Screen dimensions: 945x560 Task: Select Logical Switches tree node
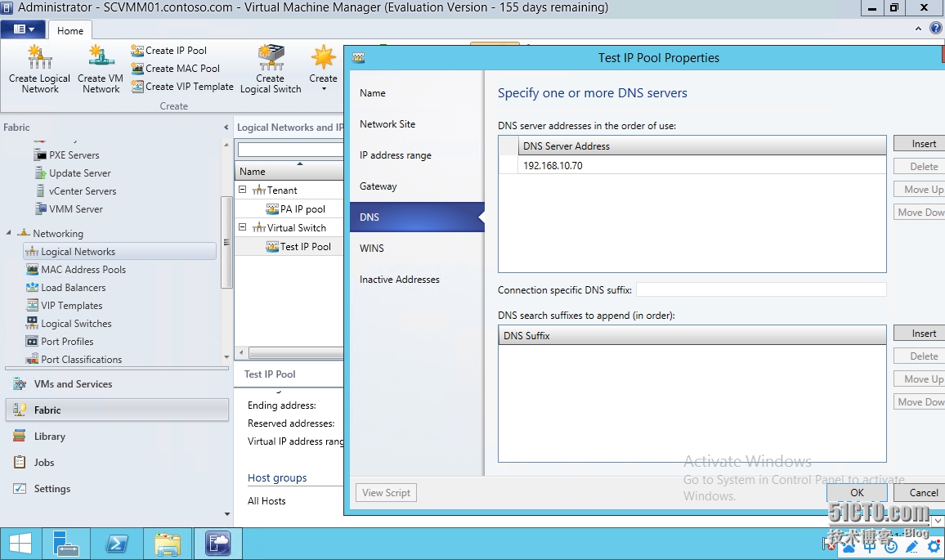(69, 324)
